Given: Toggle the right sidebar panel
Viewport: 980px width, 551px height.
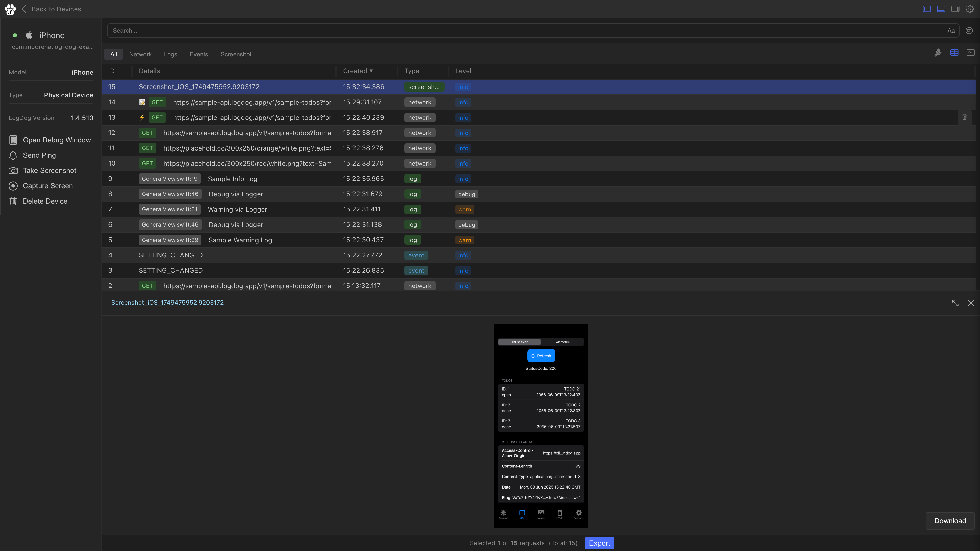Looking at the screenshot, I should click(955, 9).
